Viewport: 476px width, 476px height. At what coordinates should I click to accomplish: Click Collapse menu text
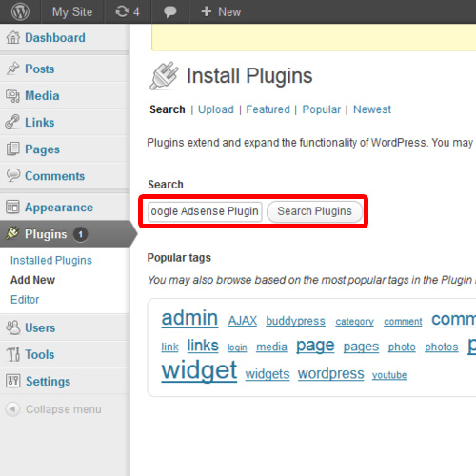point(64,409)
